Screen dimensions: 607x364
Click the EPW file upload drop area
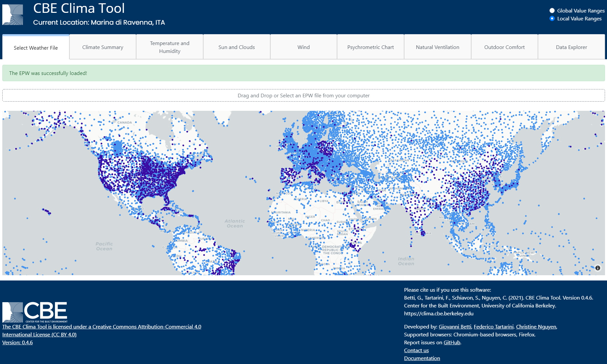[x=303, y=95]
